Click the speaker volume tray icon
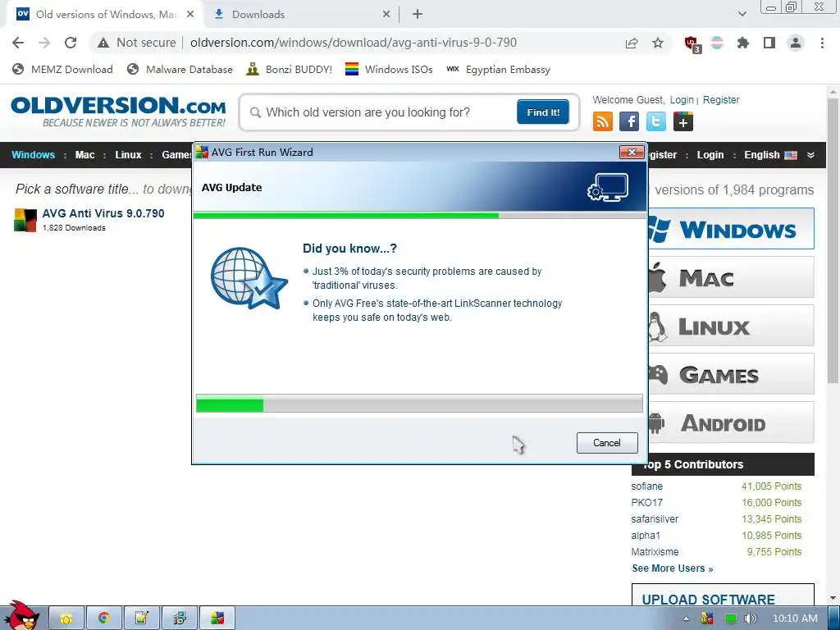840x630 pixels. (751, 619)
